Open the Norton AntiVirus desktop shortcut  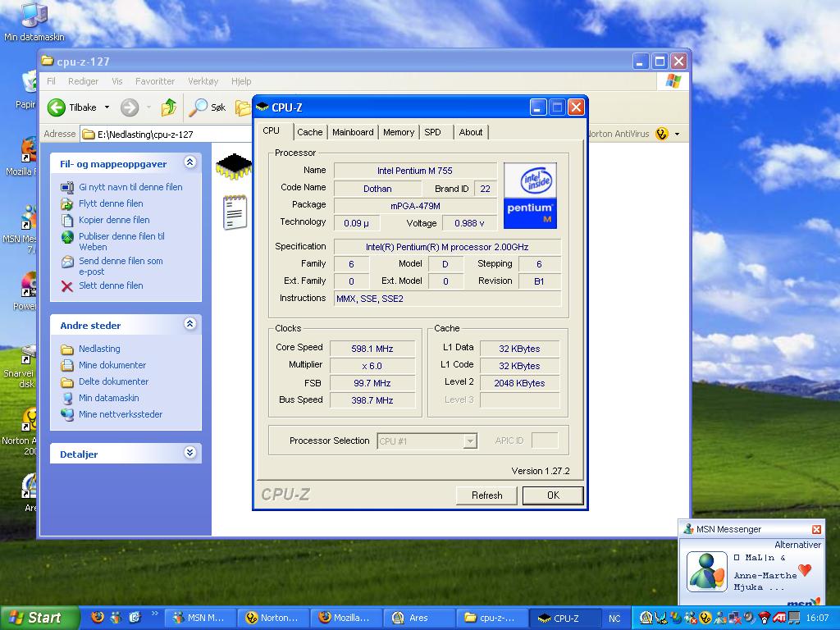29,418
